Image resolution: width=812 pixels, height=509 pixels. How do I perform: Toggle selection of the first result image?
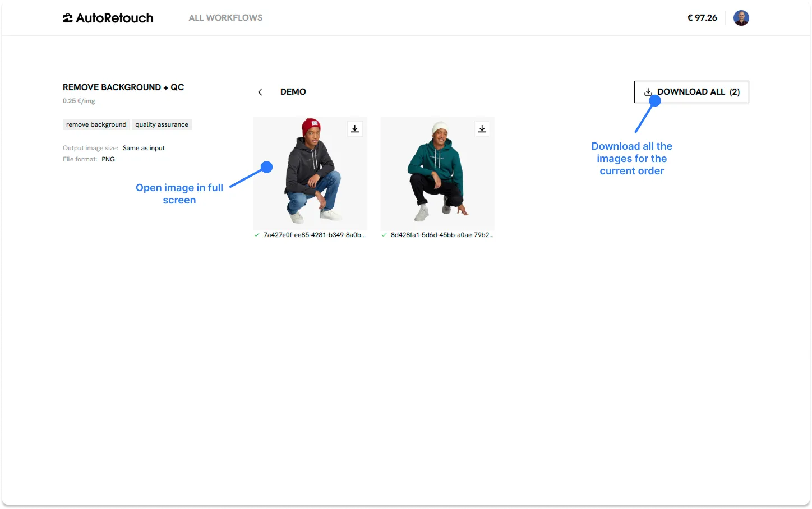coord(310,173)
